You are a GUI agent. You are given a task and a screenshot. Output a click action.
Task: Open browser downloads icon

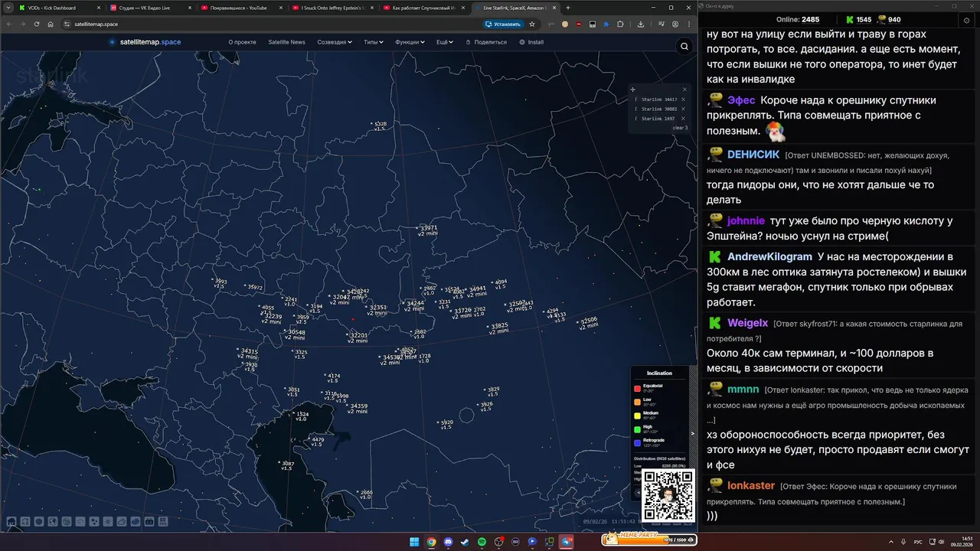[641, 24]
